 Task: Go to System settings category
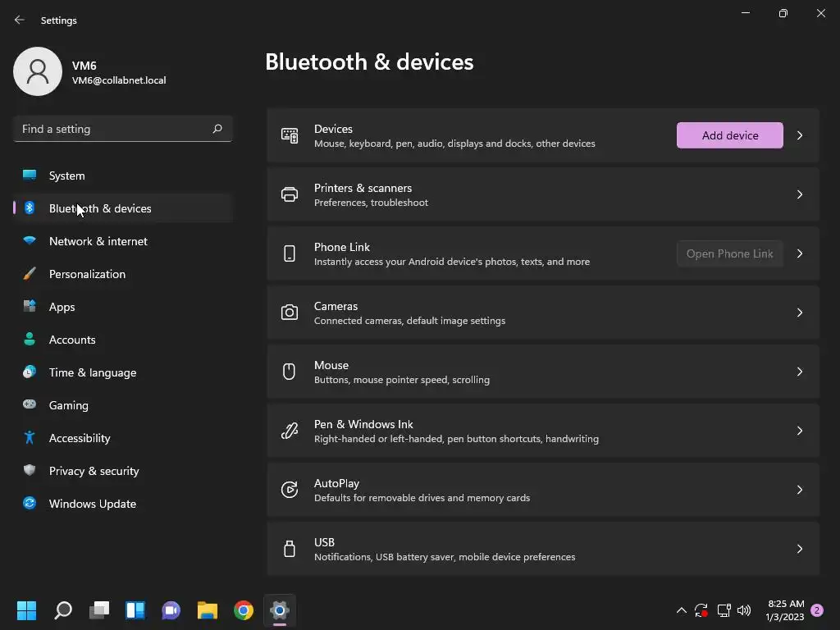tap(123, 176)
